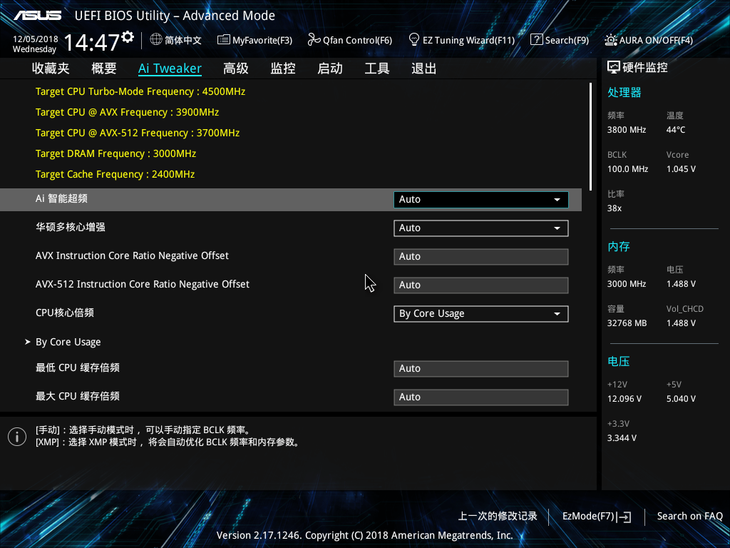Expand the By Core Usage submenu
The width and height of the screenshot is (730, 548).
click(68, 342)
